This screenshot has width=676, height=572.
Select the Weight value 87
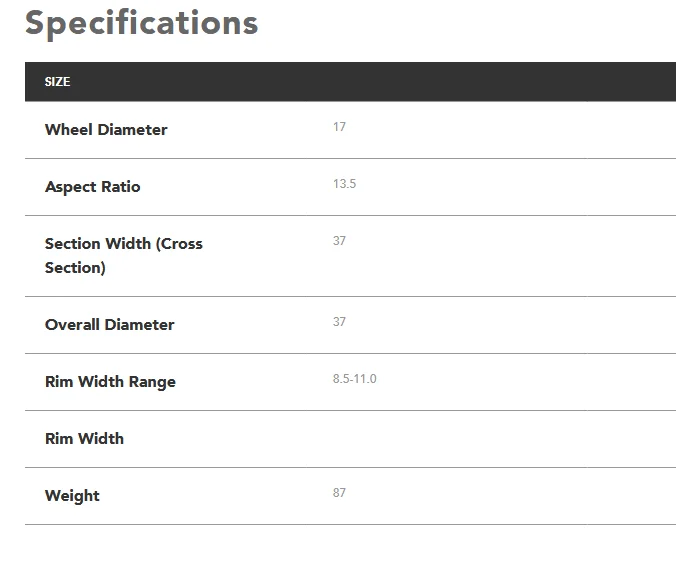pyautogui.click(x=339, y=493)
